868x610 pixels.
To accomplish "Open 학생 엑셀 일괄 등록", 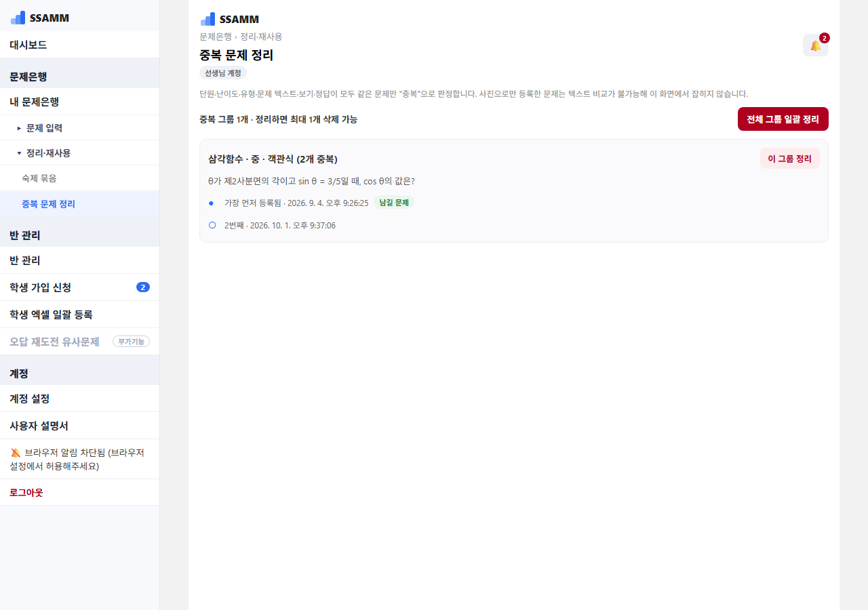I will (79, 314).
